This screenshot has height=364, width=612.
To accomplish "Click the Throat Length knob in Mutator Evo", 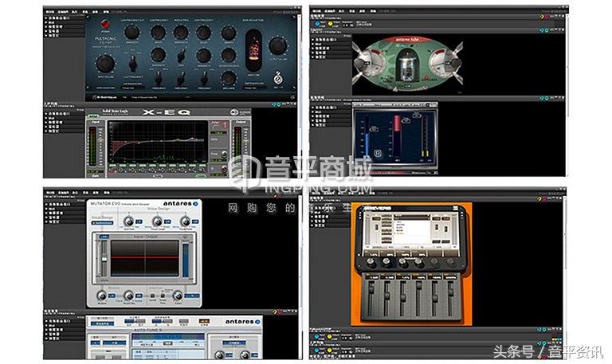I will click(x=157, y=221).
